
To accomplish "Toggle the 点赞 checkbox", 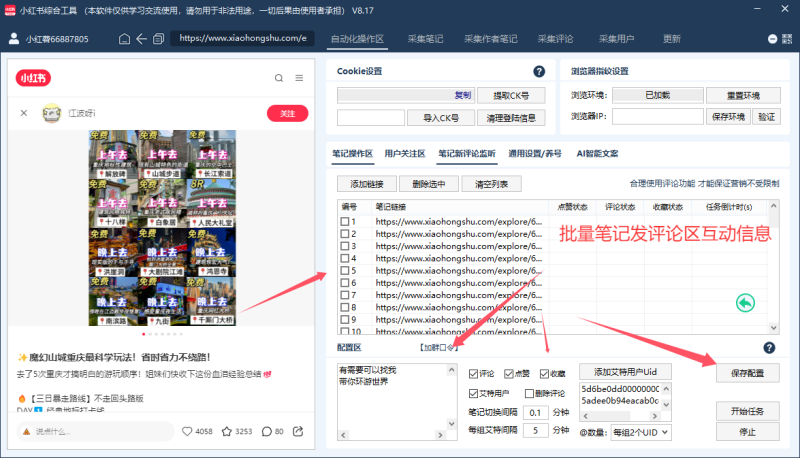I will click(509, 374).
